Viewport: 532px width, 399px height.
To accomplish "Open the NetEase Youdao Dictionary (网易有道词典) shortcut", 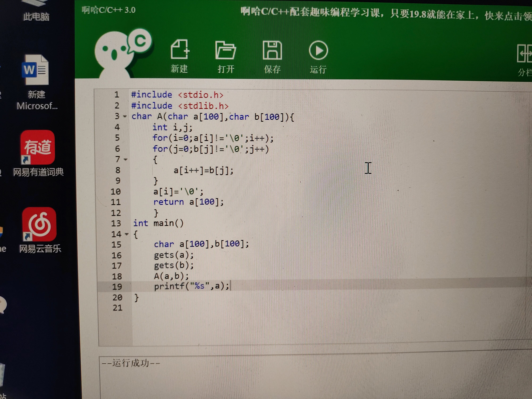I will [38, 147].
